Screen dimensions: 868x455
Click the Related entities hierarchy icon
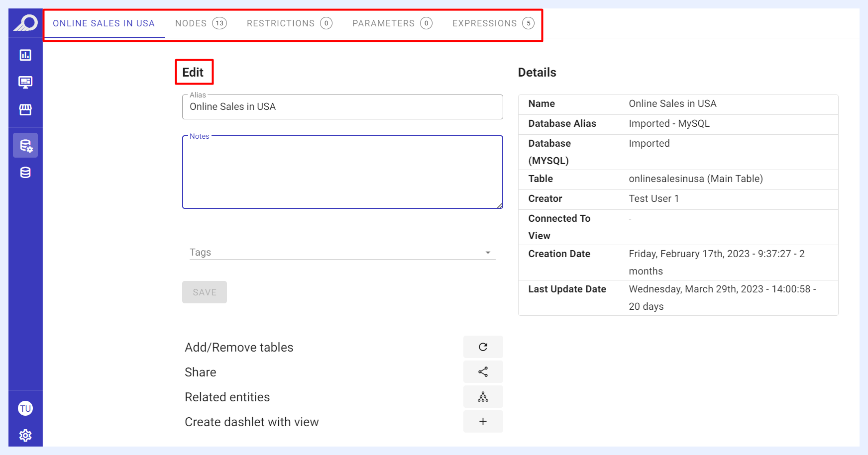point(483,397)
